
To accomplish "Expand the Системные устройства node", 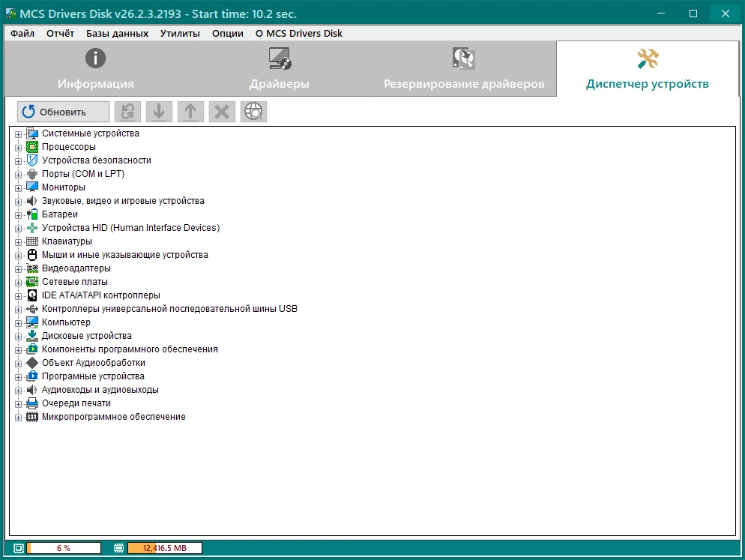I will pyautogui.click(x=19, y=134).
